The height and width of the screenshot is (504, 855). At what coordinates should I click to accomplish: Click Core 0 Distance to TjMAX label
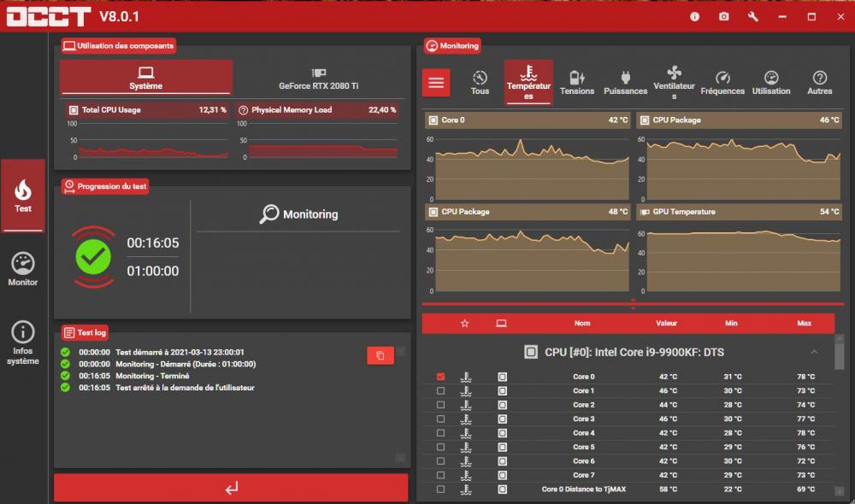click(583, 489)
